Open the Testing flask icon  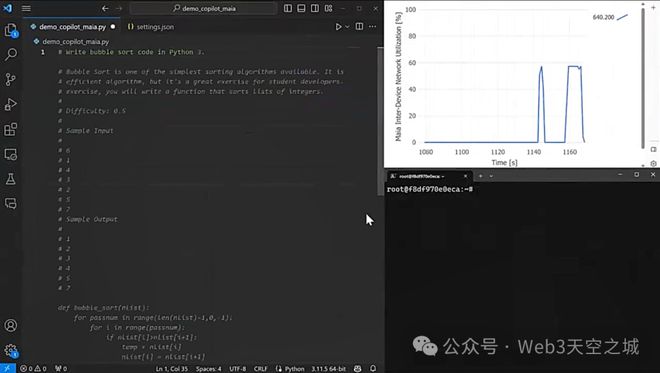pyautogui.click(x=11, y=179)
